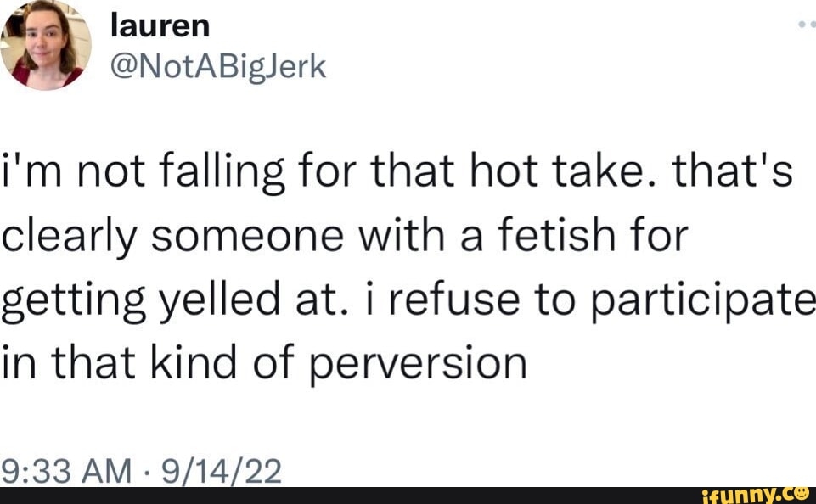Open the more options dots menu
This screenshot has height=504, width=816.
click(x=807, y=25)
